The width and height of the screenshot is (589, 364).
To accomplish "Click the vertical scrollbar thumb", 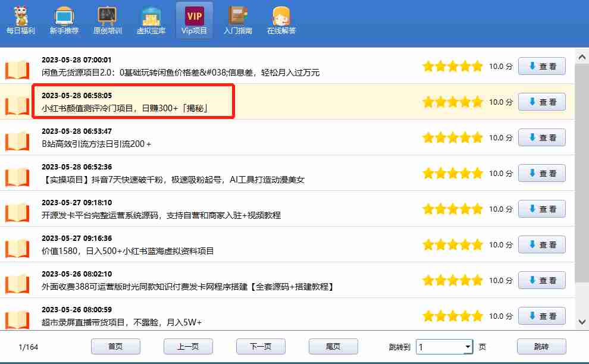I will [582, 173].
